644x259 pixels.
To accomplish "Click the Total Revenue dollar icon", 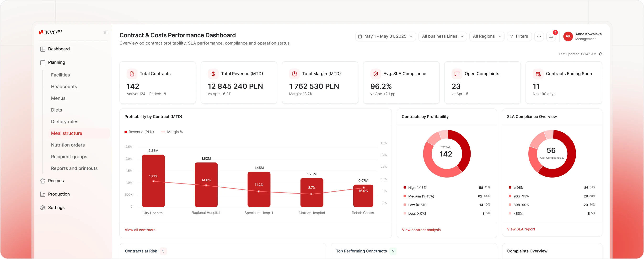I will point(213,74).
